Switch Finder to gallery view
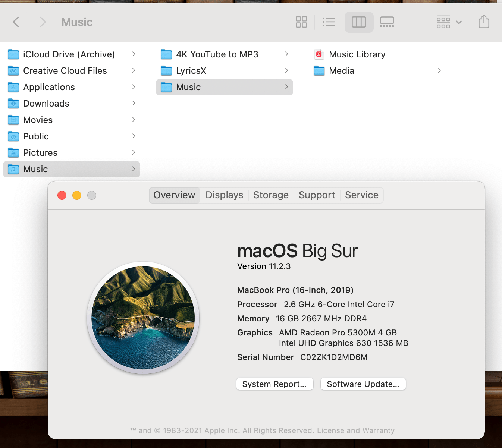This screenshot has height=448, width=502. point(387,22)
